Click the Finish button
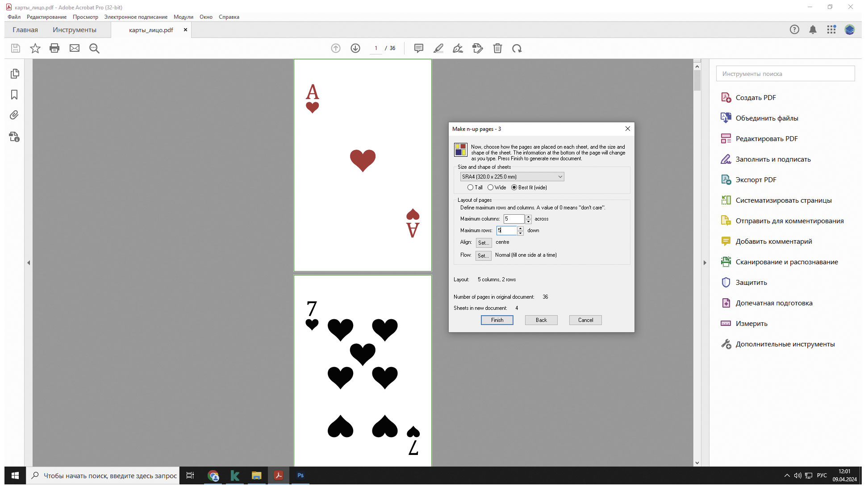Screen dimensions: 868x492 pos(497,320)
